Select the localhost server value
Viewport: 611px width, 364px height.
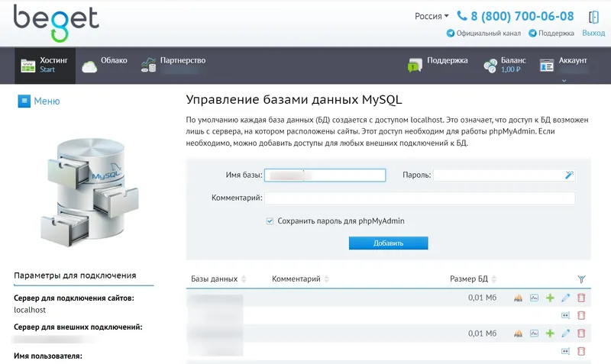[x=30, y=310]
